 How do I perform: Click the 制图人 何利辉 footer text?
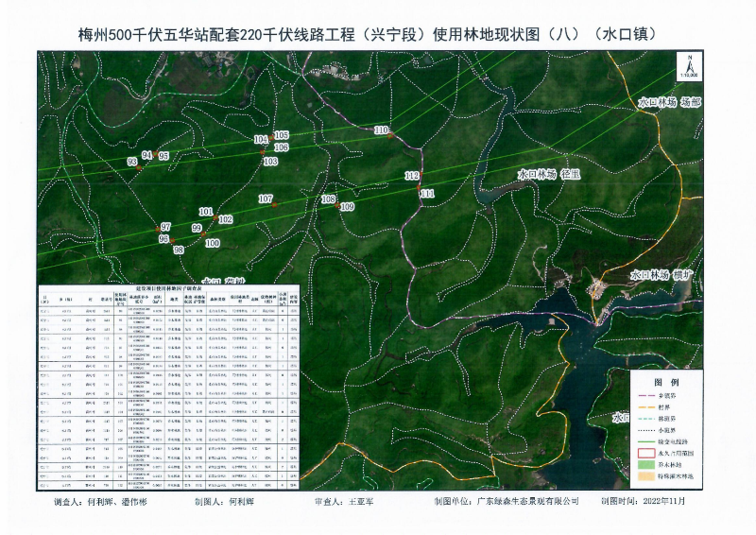[x=224, y=502]
